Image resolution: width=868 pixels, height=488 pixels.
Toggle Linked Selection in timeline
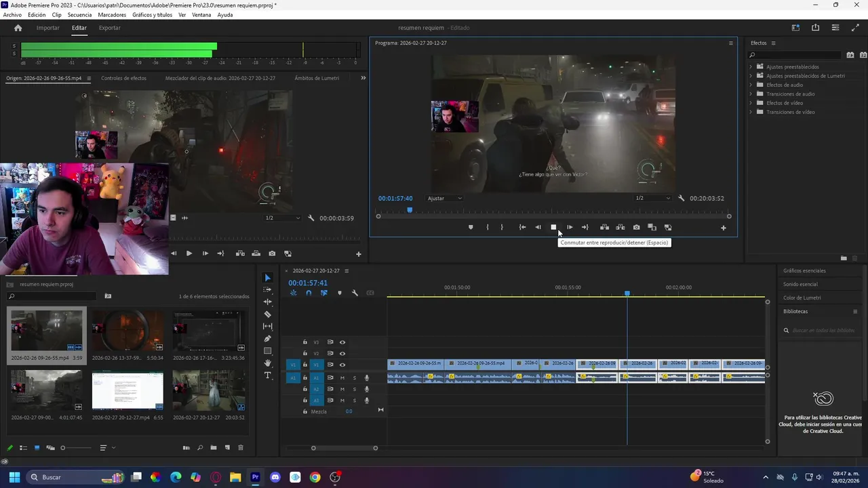click(324, 293)
